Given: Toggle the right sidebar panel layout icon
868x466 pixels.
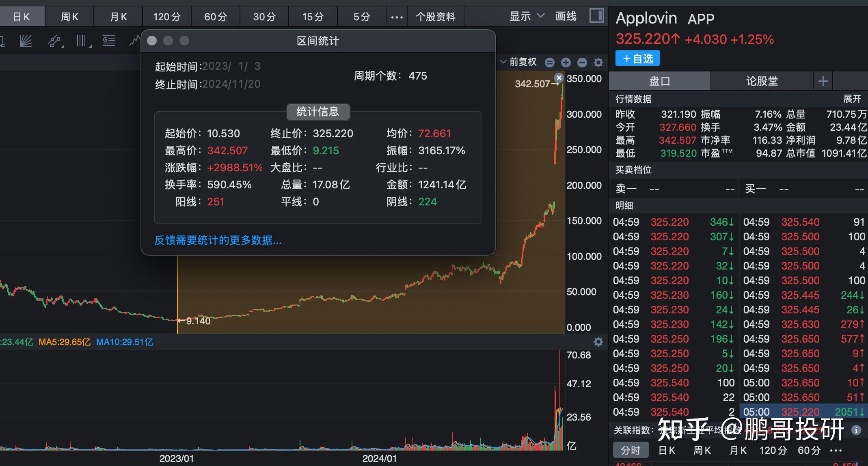Looking at the screenshot, I should click(596, 16).
